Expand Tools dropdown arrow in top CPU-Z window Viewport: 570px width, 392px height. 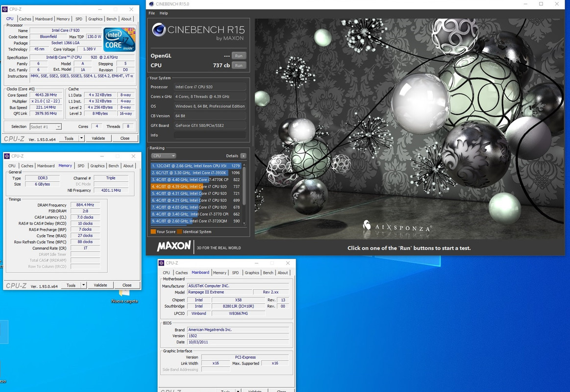[x=82, y=138]
